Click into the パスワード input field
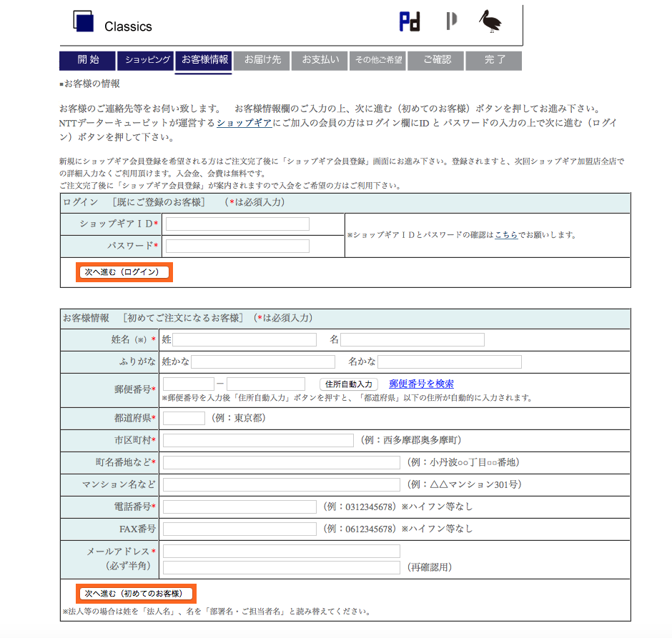This screenshot has width=672, height=638. tap(237, 246)
